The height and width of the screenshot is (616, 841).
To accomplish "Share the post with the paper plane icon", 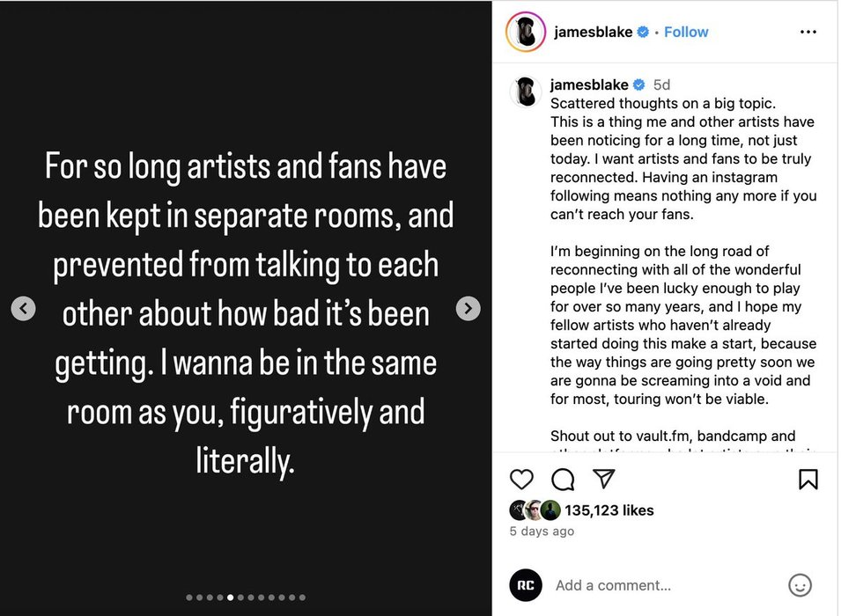I will [x=603, y=479].
